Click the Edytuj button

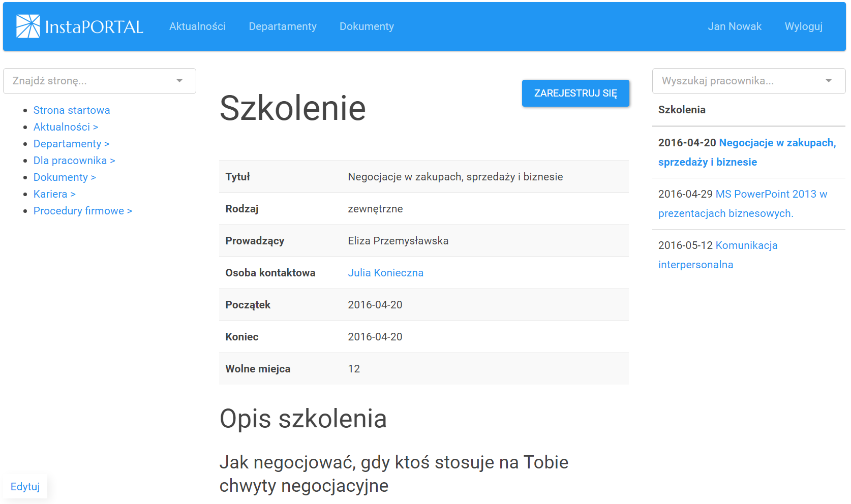(x=25, y=487)
